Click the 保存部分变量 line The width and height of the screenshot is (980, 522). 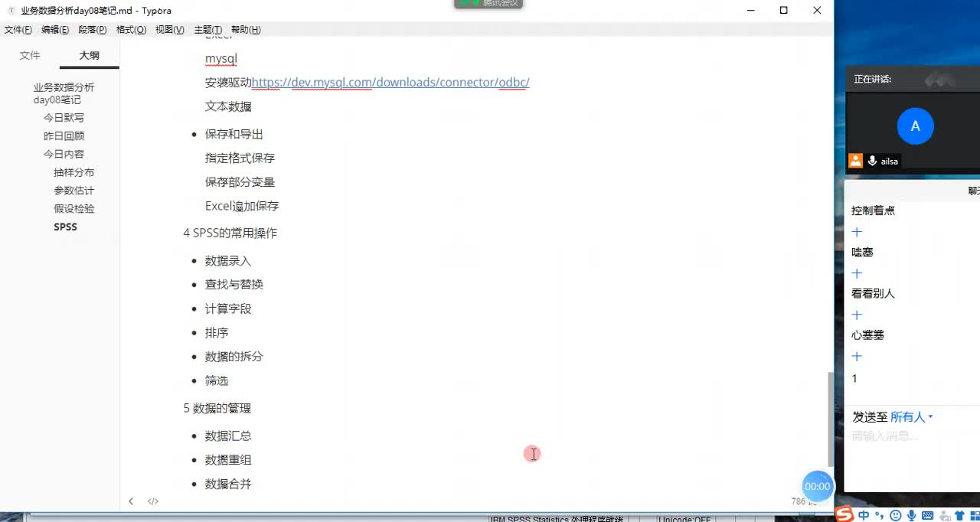click(240, 182)
